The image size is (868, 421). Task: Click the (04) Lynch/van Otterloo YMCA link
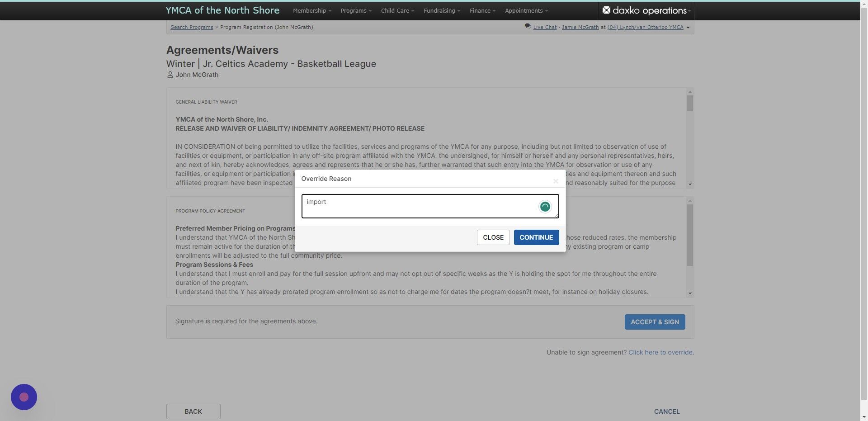click(x=645, y=27)
